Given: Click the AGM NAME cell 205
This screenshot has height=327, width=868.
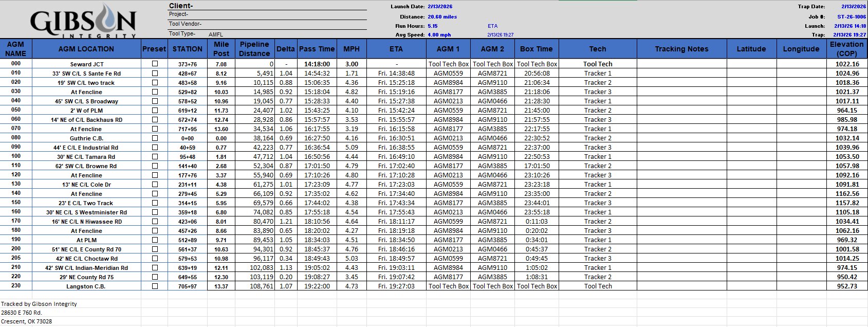Looking at the screenshot, I should point(16,258).
